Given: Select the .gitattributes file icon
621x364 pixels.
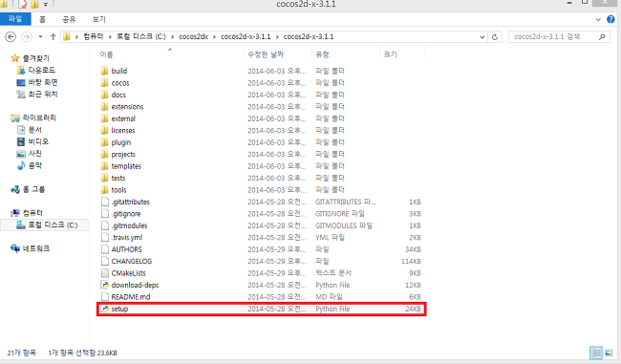Looking at the screenshot, I should [104, 202].
